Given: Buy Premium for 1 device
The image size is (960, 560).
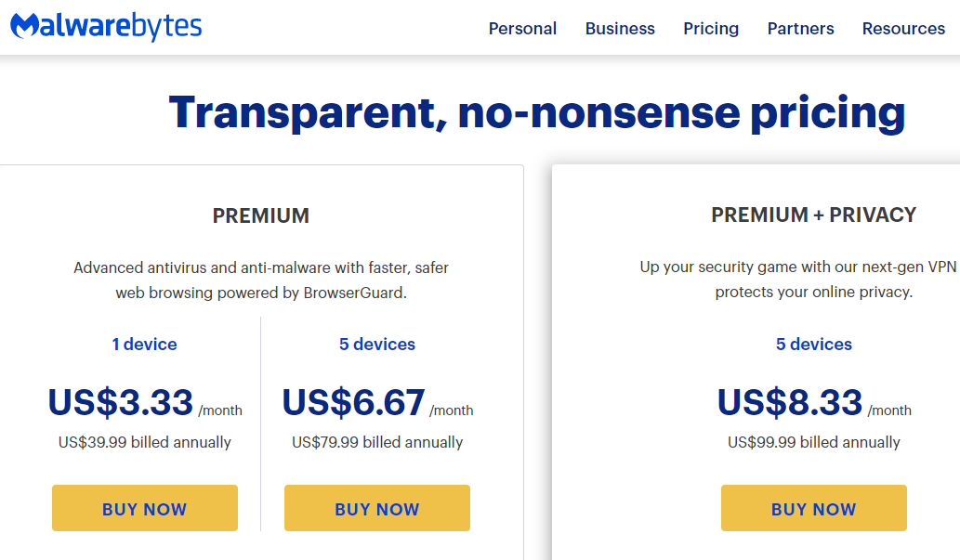Looking at the screenshot, I should (x=144, y=508).
